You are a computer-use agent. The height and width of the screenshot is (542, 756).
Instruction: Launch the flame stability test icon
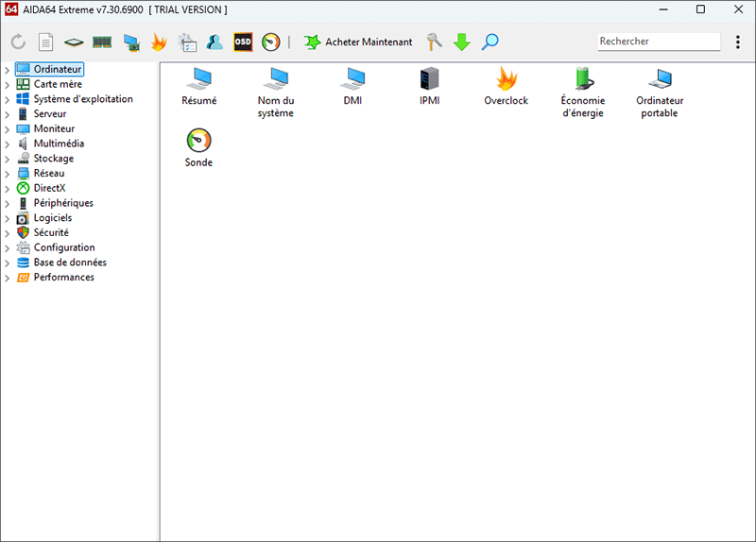tap(159, 42)
